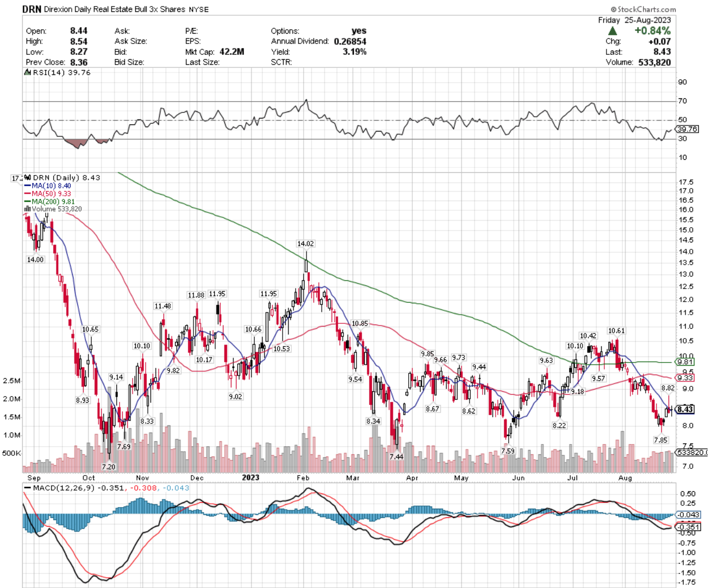Click the 9.85 price label

point(427,354)
